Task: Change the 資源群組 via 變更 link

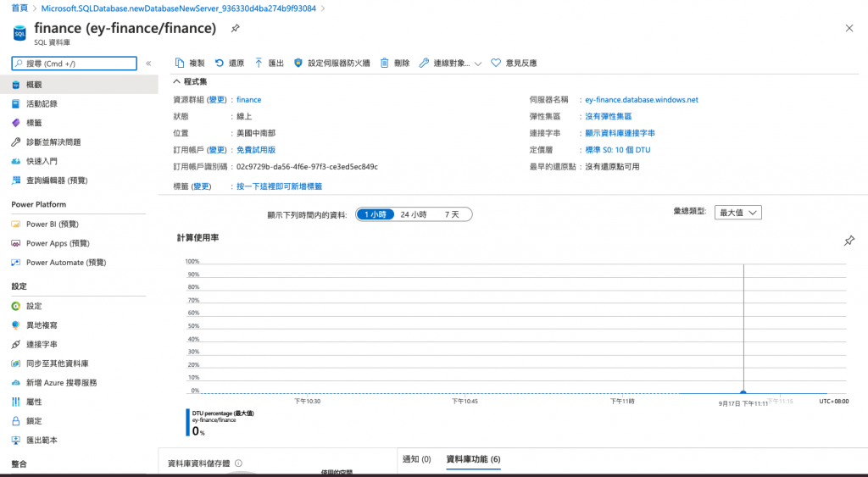Action: (x=217, y=100)
